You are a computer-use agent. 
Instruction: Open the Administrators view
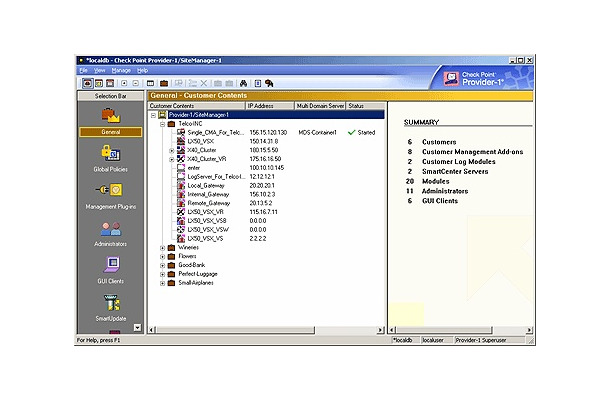(110, 234)
